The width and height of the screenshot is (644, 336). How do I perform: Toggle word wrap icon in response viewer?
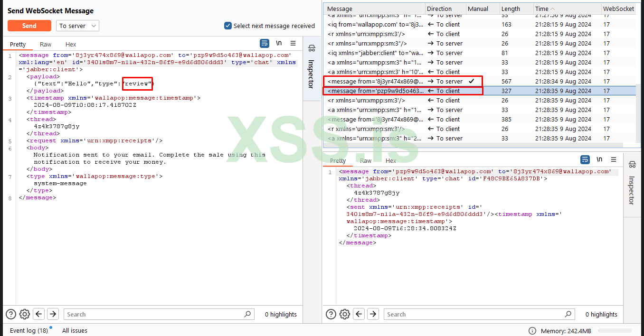click(x=585, y=159)
